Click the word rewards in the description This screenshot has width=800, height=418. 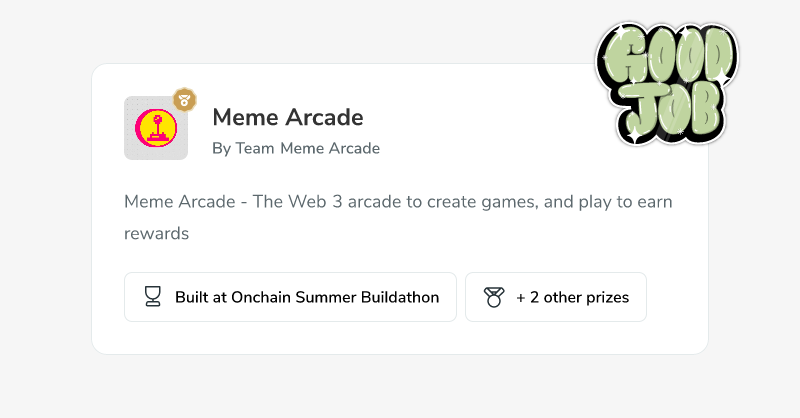point(156,234)
